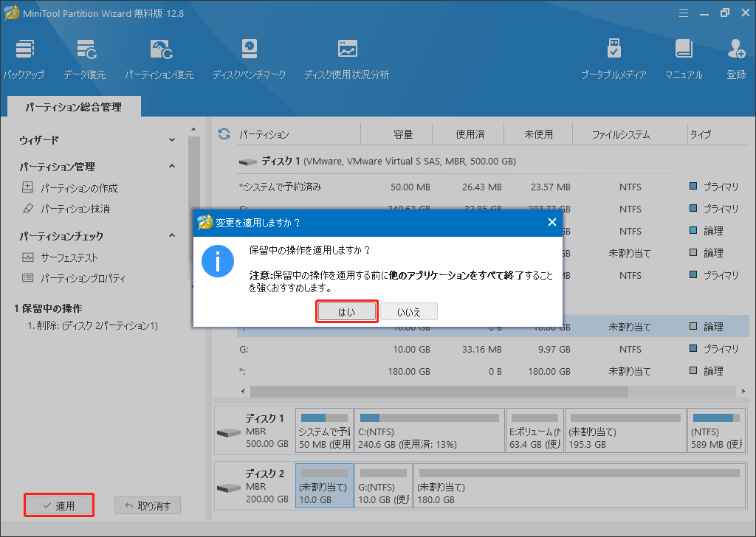
Task: Click Yes (はい) to apply changes
Action: point(347,311)
